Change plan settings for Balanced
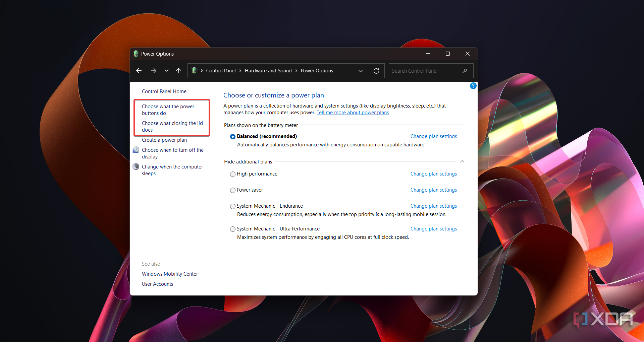Image resolution: width=644 pixels, height=342 pixels. tap(433, 136)
